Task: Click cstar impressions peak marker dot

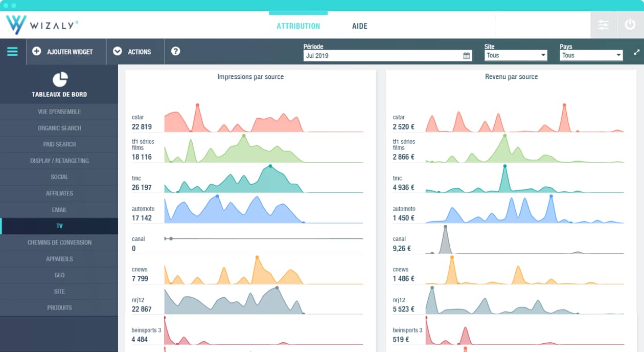Action: click(x=197, y=105)
